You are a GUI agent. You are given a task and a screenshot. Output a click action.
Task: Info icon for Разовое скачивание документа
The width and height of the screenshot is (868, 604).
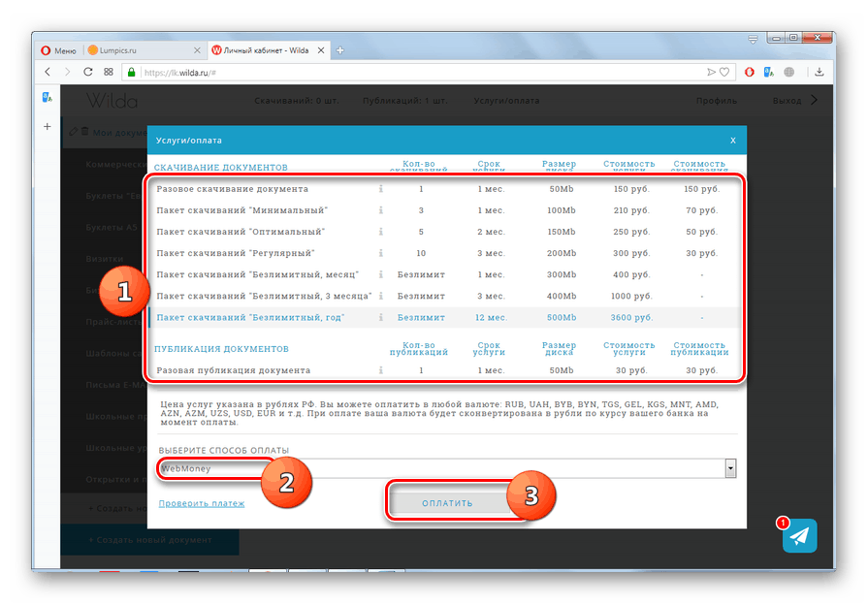pyautogui.click(x=381, y=189)
